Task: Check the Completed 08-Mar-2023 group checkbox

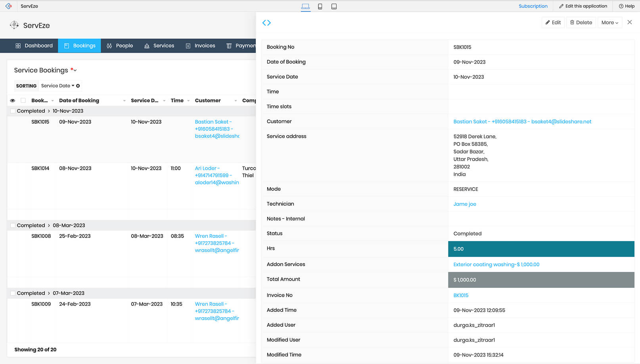Action: (13, 226)
